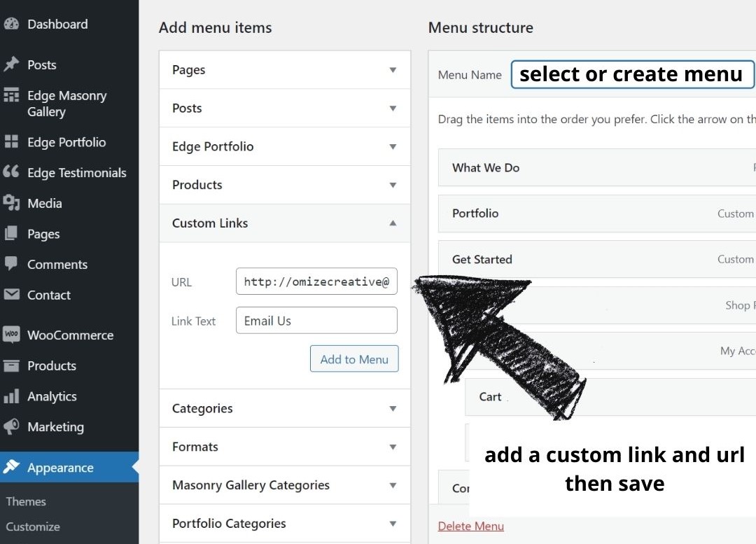The image size is (756, 544).
Task: Expand the Pages menu items panel
Action: [x=285, y=70]
